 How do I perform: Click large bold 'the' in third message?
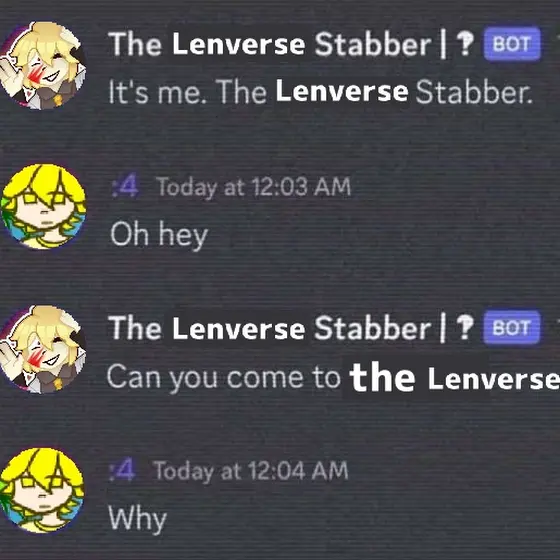[382, 377]
